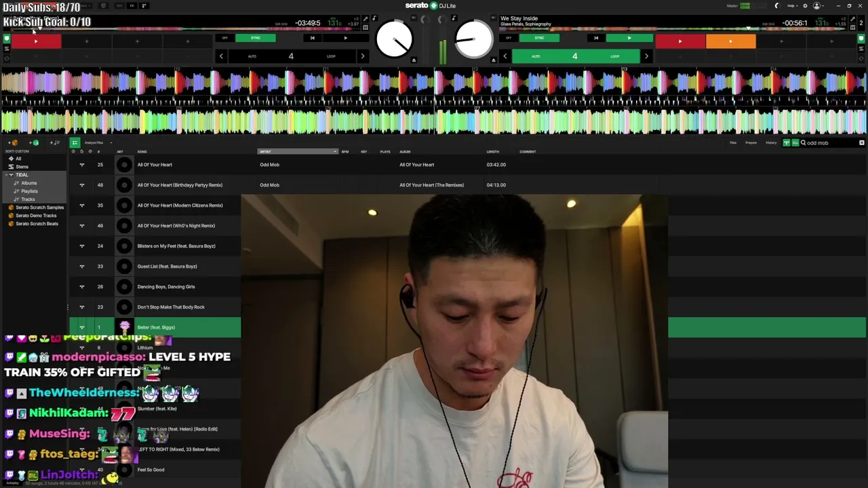Open the Analyze Files dropdown arrow

[111, 143]
